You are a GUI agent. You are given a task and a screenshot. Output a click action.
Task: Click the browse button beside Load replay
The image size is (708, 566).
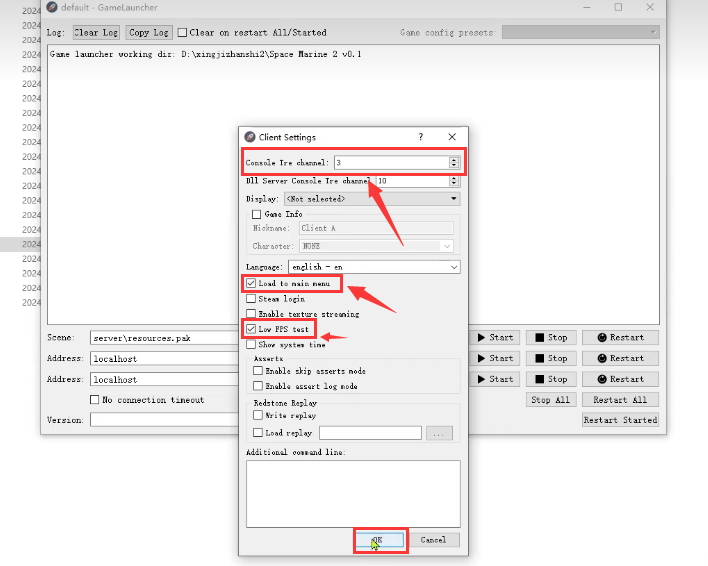tap(440, 433)
